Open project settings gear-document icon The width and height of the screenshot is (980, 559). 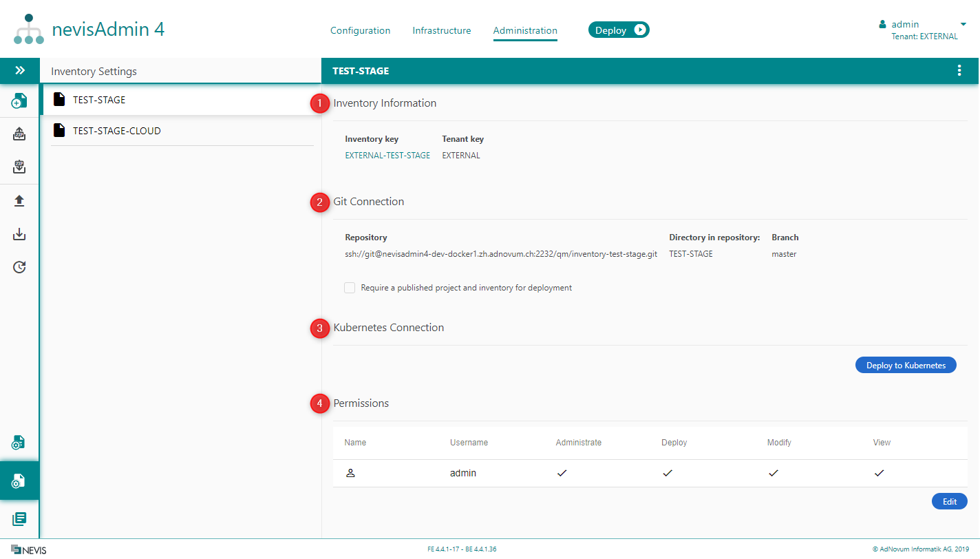tap(19, 443)
